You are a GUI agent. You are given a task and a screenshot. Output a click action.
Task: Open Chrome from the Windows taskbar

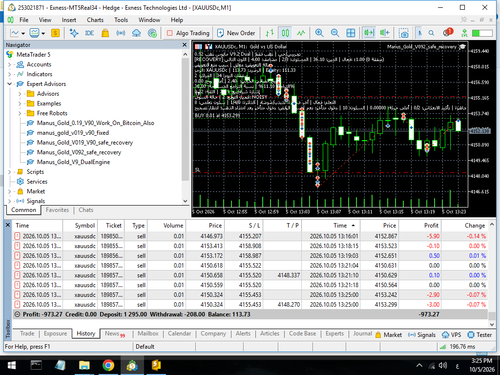(x=108, y=365)
